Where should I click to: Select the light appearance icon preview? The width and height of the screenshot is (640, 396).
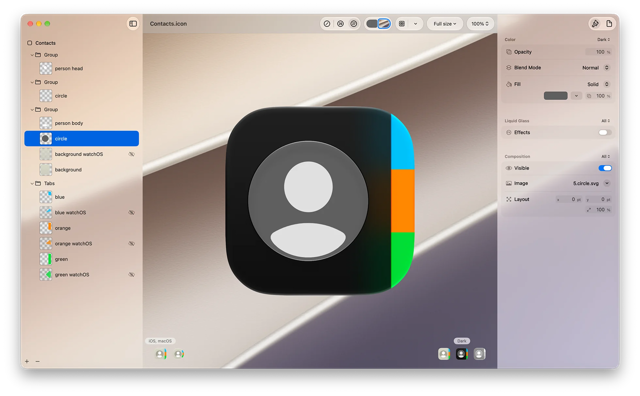444,354
